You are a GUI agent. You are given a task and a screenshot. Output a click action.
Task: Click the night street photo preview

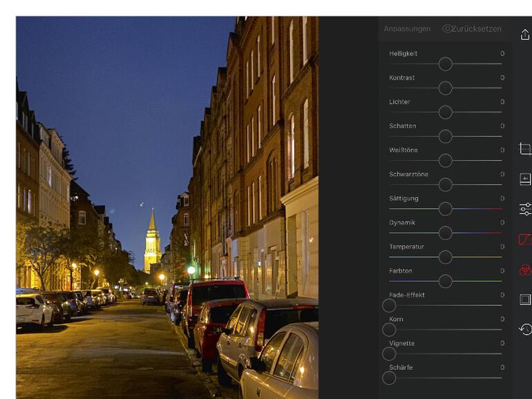click(x=167, y=207)
